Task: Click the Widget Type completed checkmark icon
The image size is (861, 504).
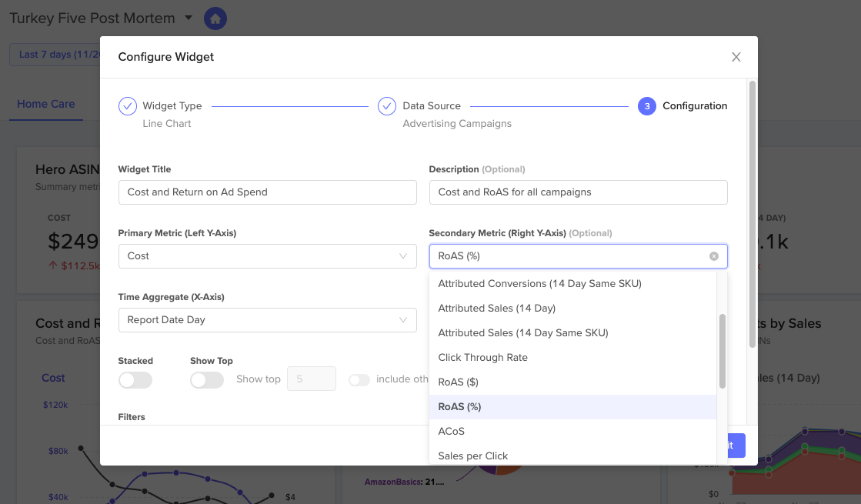Action: pyautogui.click(x=127, y=105)
